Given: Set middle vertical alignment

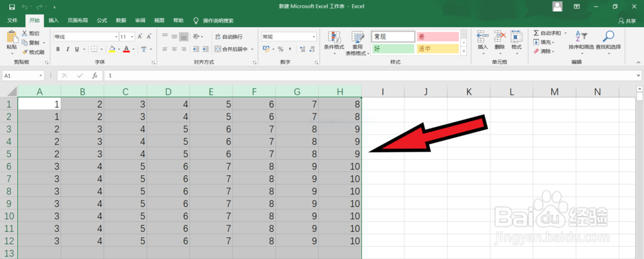Looking at the screenshot, I should 174,37.
